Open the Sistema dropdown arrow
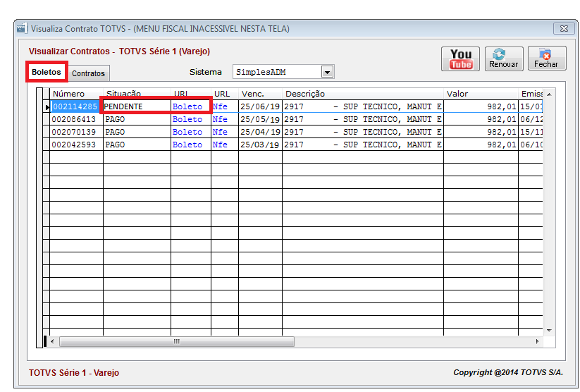The image size is (580, 392). 327,72
